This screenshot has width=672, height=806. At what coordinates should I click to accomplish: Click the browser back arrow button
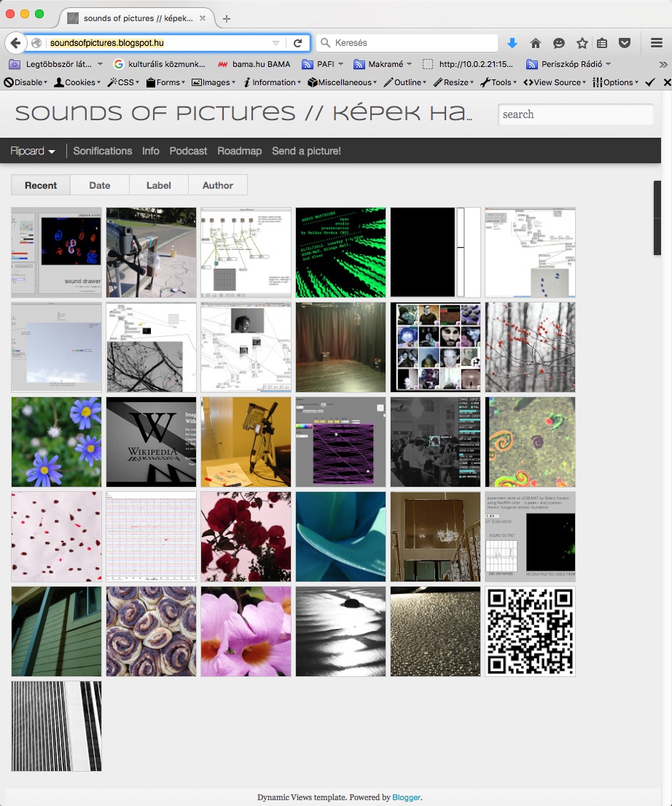[15, 43]
